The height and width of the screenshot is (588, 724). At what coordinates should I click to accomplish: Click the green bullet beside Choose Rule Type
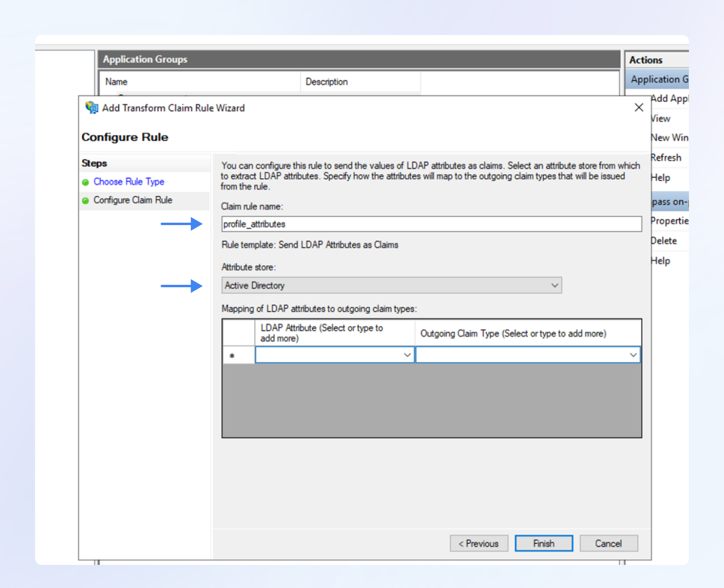click(x=85, y=182)
